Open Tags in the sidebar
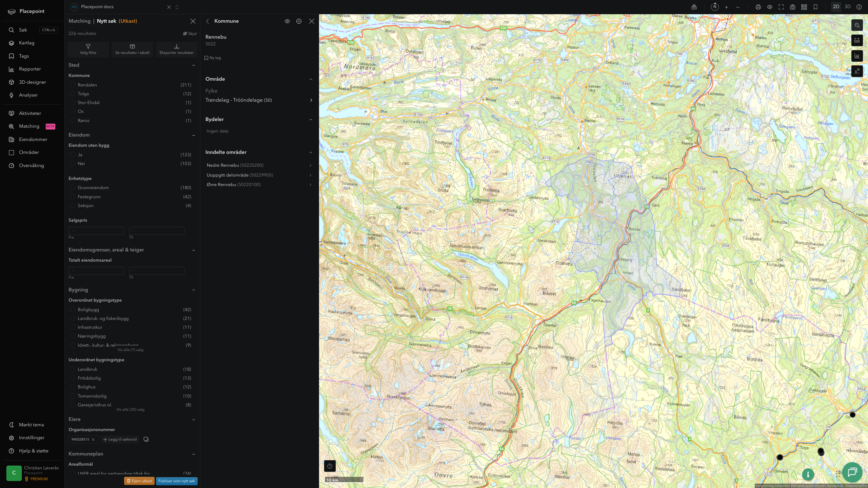 click(x=24, y=56)
